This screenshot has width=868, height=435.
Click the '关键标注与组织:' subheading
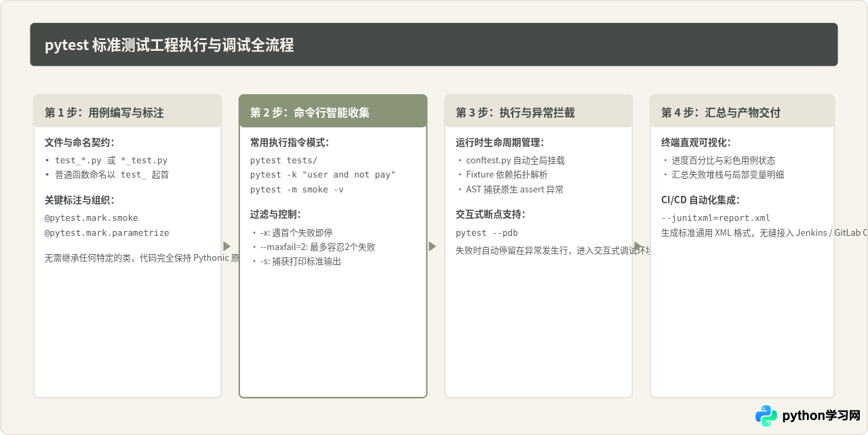(x=79, y=200)
